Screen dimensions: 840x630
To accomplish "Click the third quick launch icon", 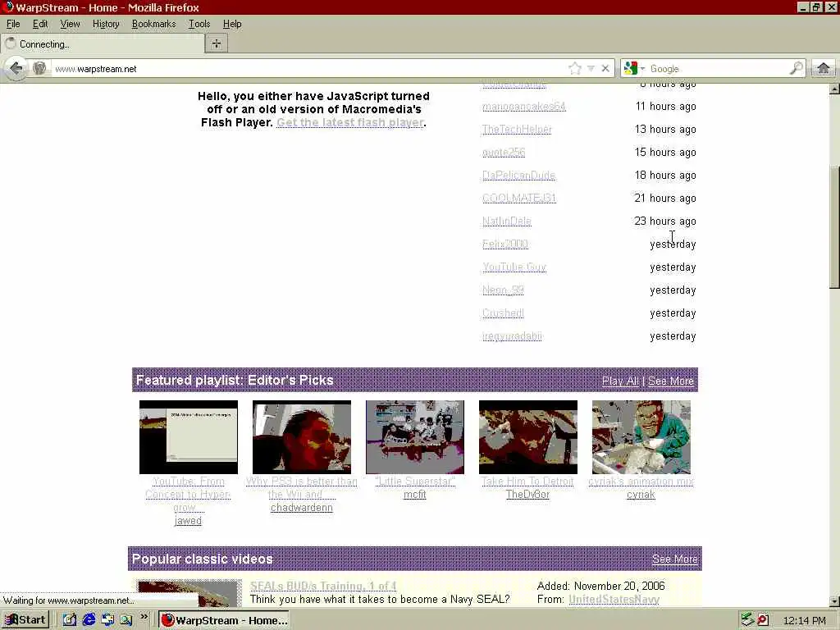I will (x=107, y=620).
